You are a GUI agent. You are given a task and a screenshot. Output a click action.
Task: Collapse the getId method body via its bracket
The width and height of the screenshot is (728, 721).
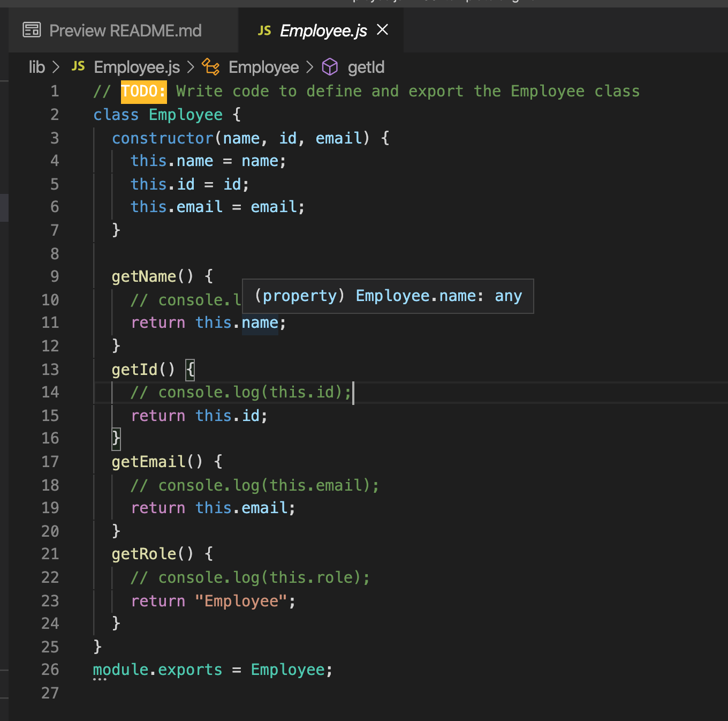coord(189,369)
